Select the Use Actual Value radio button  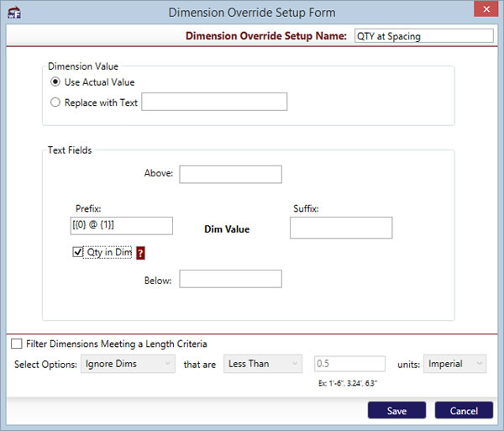click(x=55, y=82)
